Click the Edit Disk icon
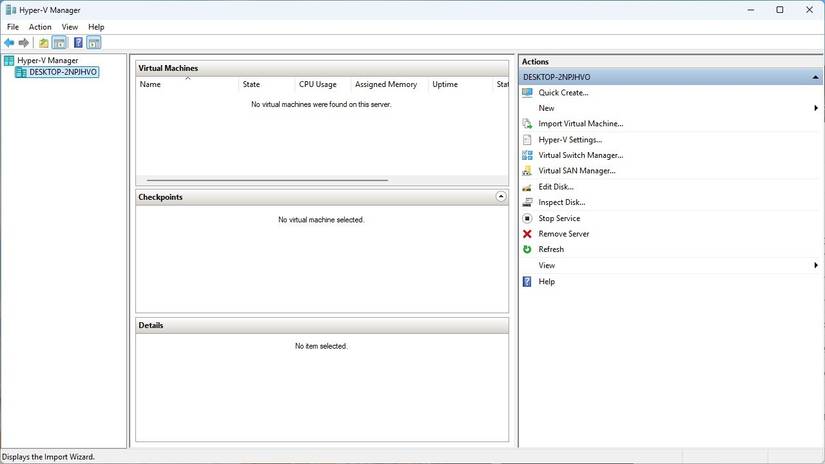Screen dimensions: 825x464 coord(527,187)
